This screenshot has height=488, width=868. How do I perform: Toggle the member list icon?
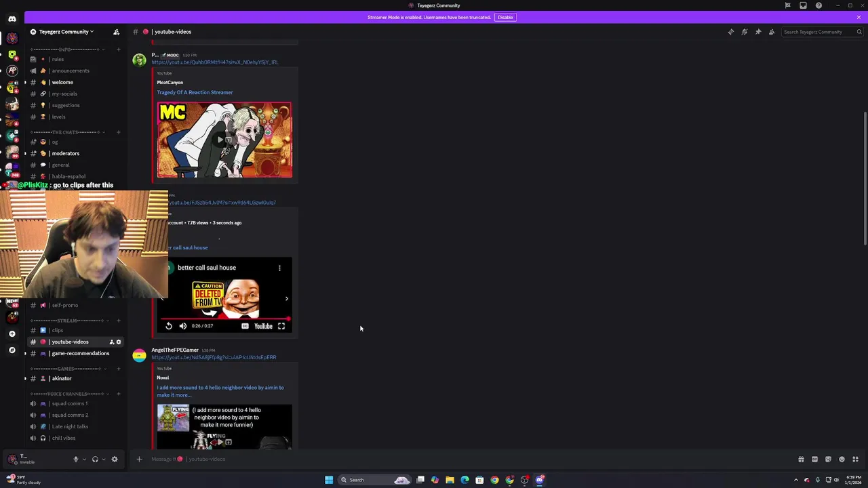tap(772, 32)
